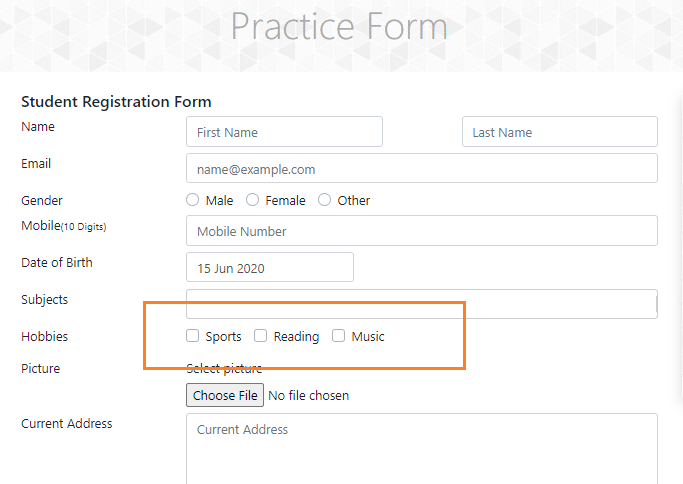The height and width of the screenshot is (484, 683).
Task: Pick the Other gender radio button
Action: [325, 200]
